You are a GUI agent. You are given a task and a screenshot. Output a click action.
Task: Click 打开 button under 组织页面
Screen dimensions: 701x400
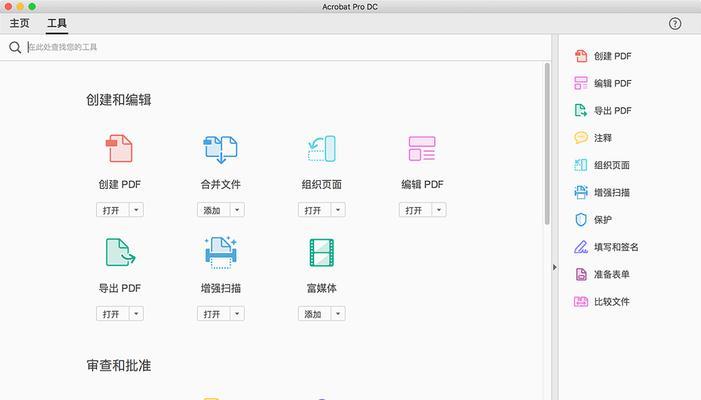pyautogui.click(x=315, y=210)
